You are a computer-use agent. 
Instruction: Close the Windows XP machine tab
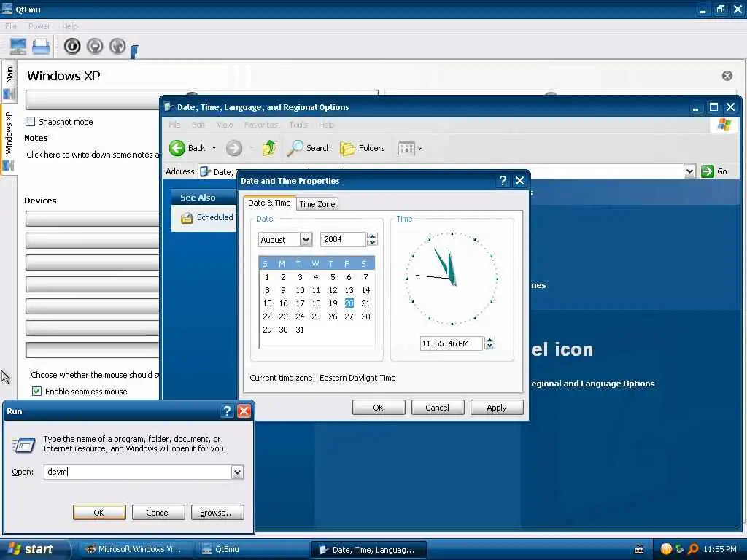[727, 76]
